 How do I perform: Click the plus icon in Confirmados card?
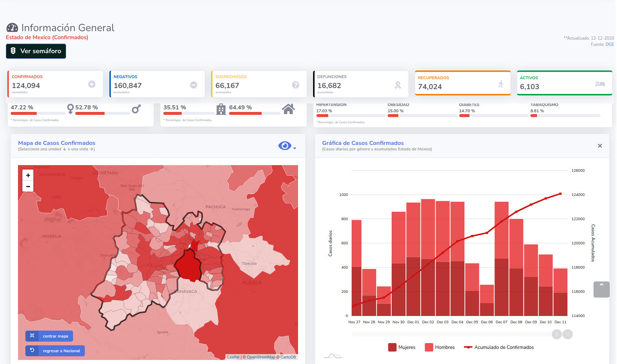click(x=92, y=84)
